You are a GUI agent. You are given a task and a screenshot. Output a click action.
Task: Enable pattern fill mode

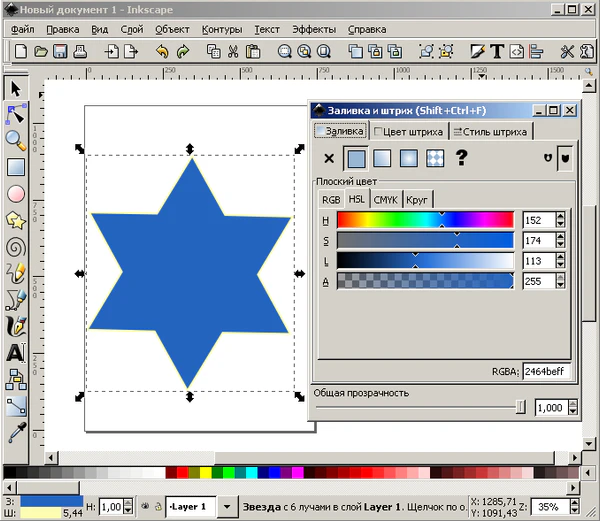pos(435,158)
